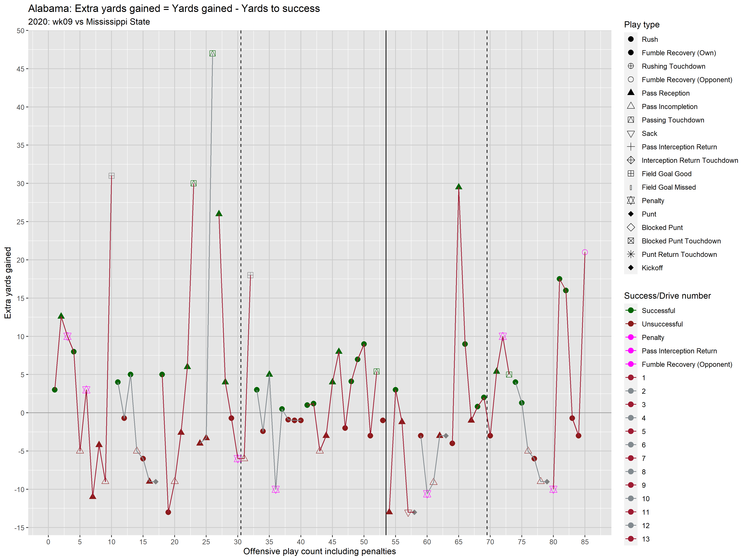Screen dimensions: 747x560
Task: Click the 47-yard passing touchdown point at play 26
Action: click(x=212, y=53)
